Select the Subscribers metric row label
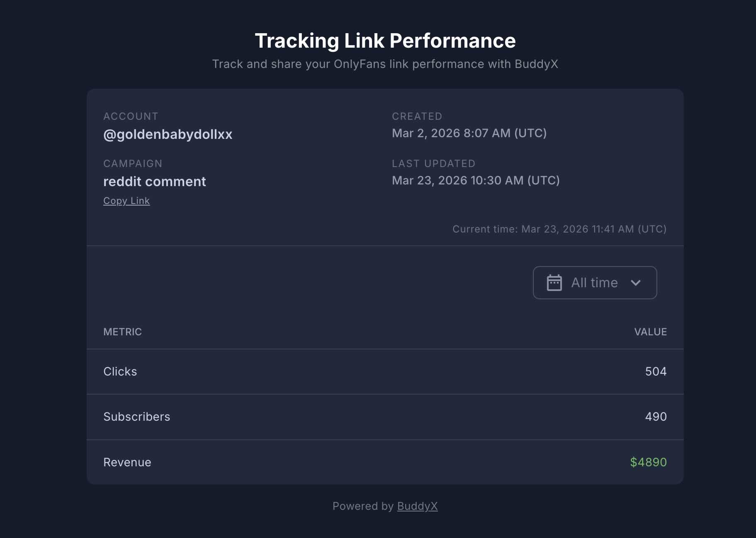 (136, 417)
